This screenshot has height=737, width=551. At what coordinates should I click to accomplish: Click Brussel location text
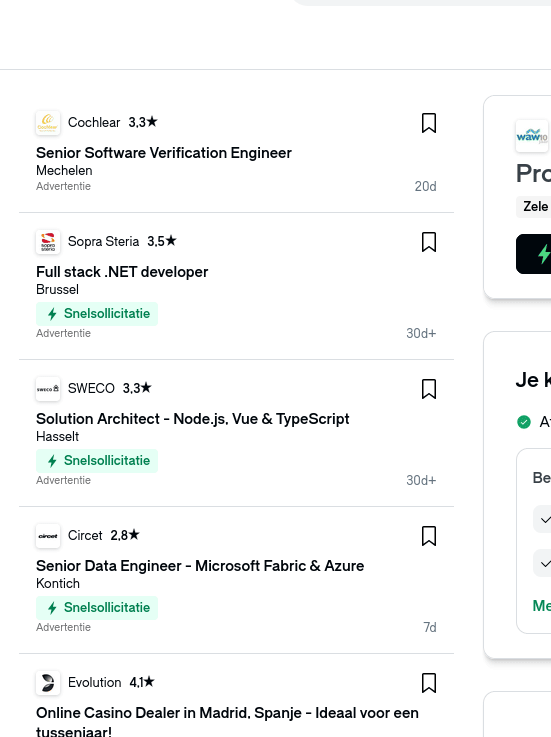pyautogui.click(x=57, y=290)
